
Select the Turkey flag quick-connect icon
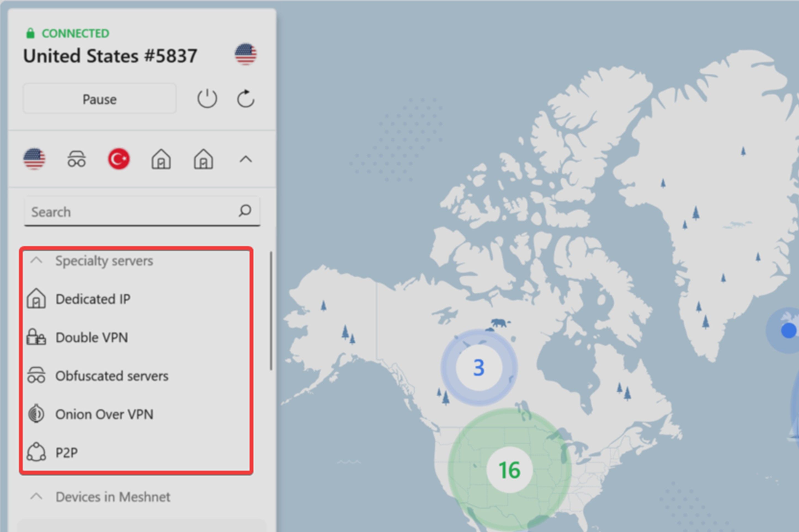pyautogui.click(x=119, y=159)
